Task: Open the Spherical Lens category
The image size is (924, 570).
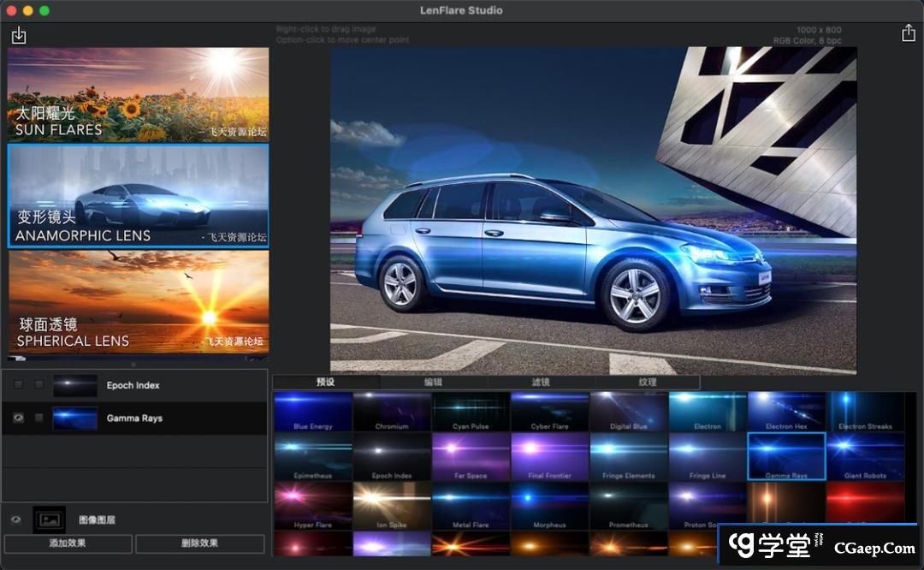Action: (138, 301)
